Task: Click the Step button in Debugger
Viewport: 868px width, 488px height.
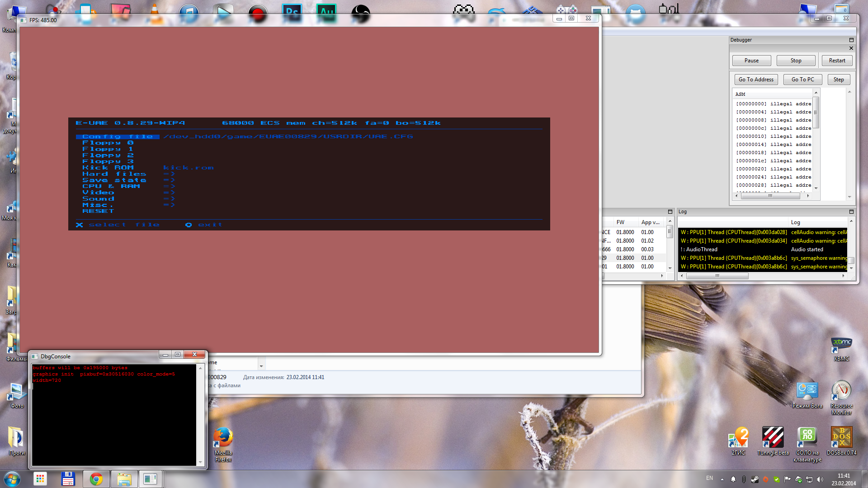Action: (x=839, y=80)
